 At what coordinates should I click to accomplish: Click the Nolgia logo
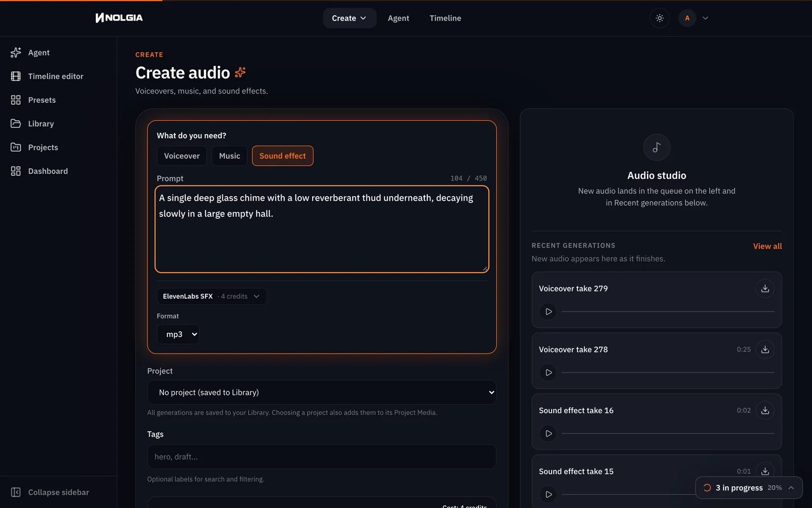coord(119,18)
